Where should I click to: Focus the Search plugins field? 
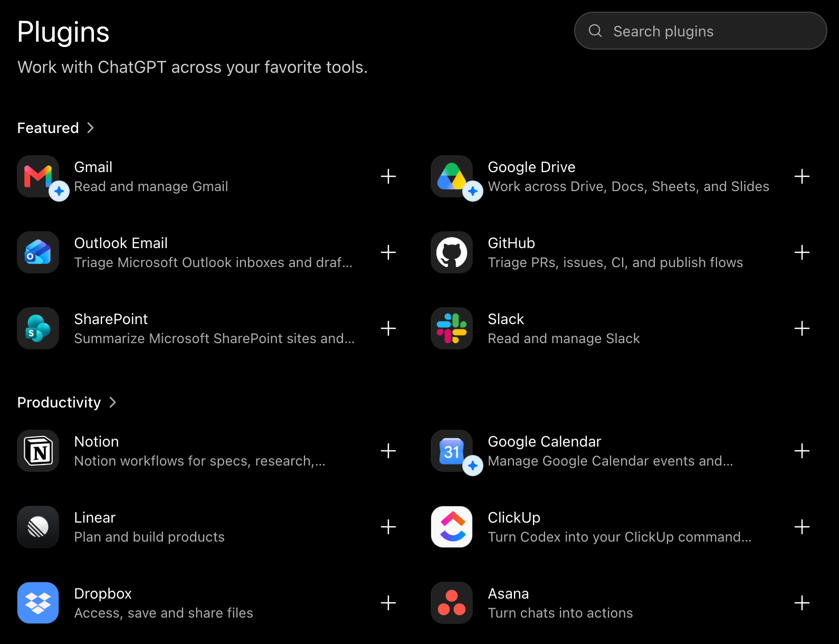point(700,31)
